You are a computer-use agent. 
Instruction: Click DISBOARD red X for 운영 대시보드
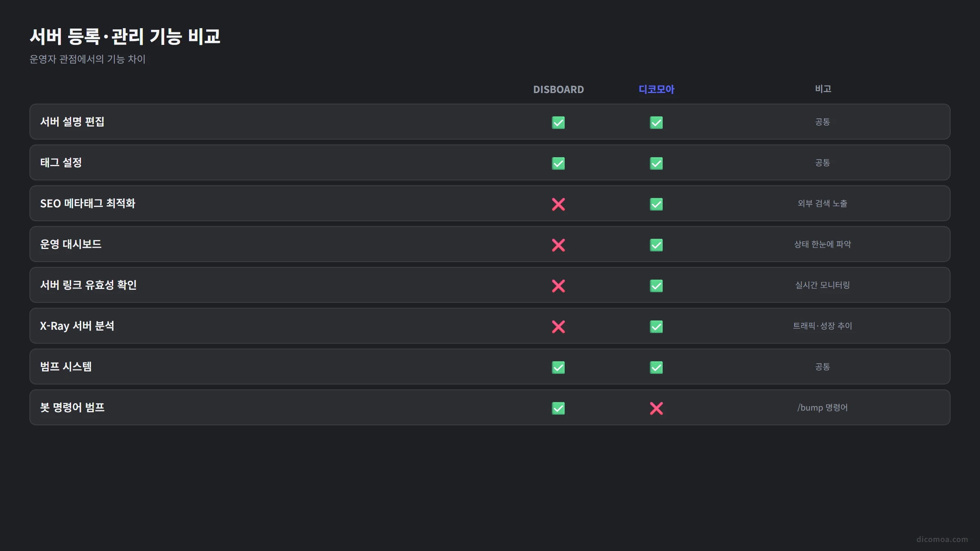tap(558, 245)
